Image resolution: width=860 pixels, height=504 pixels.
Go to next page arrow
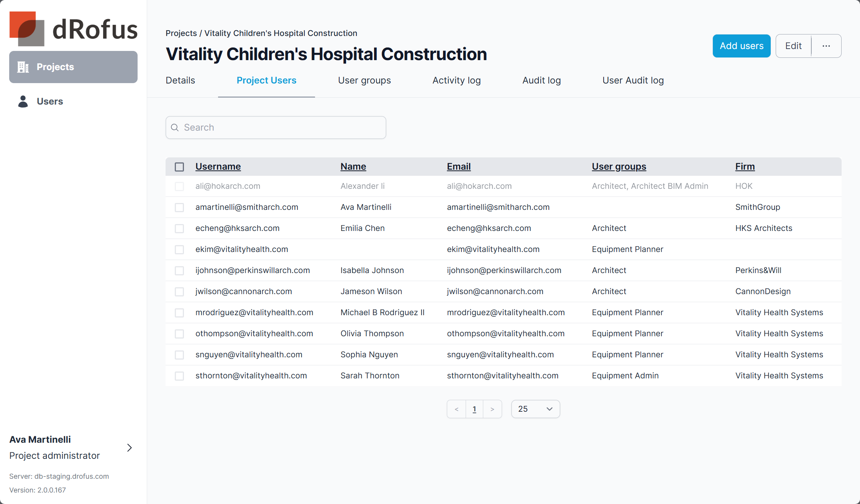[492, 409]
